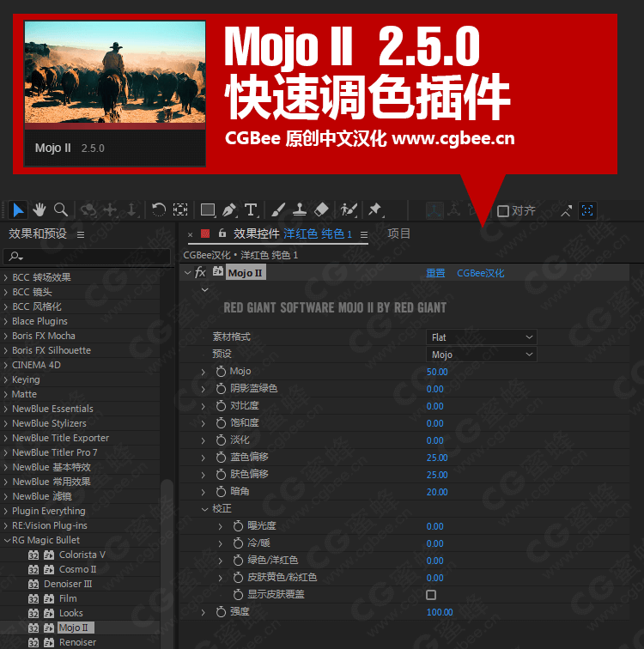Screen dimensions: 644x649
Task: Select the Rotation tool
Action: [x=159, y=209]
